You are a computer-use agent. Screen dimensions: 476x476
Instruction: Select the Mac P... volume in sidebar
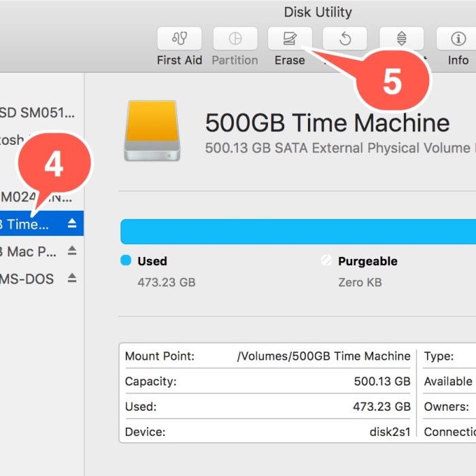click(x=41, y=252)
